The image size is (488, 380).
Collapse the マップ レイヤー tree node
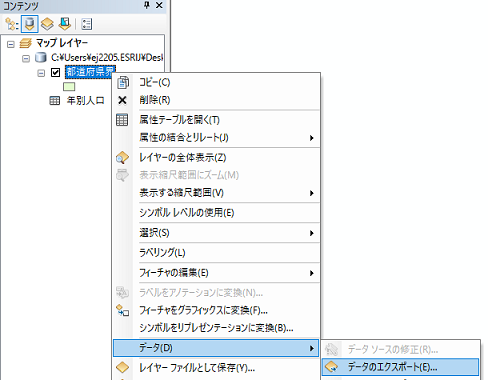tap(11, 44)
